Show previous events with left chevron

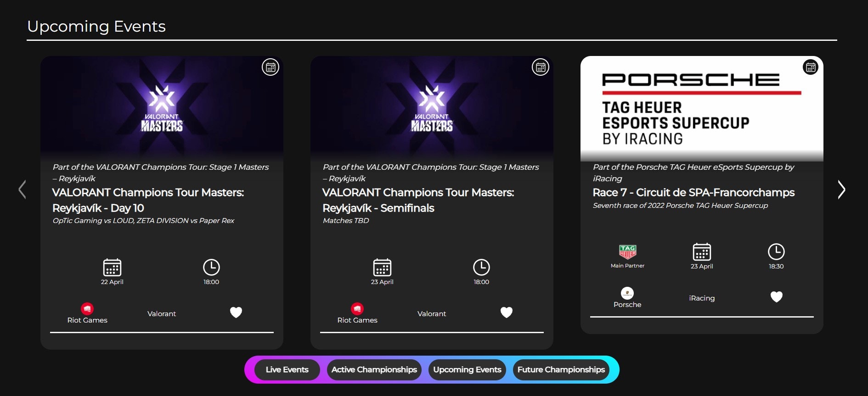pos(22,190)
